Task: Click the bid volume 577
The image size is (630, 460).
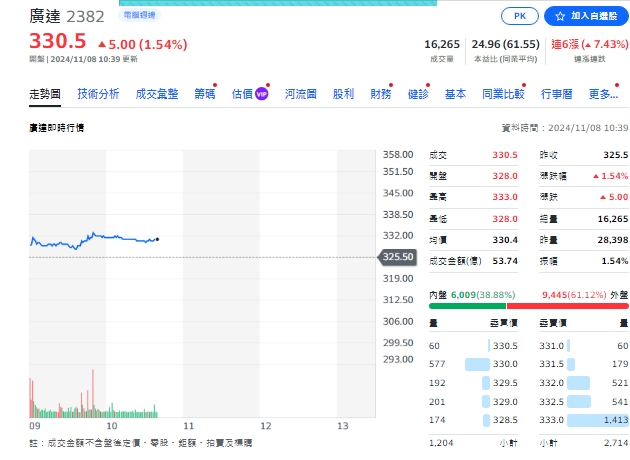Action: tap(437, 364)
